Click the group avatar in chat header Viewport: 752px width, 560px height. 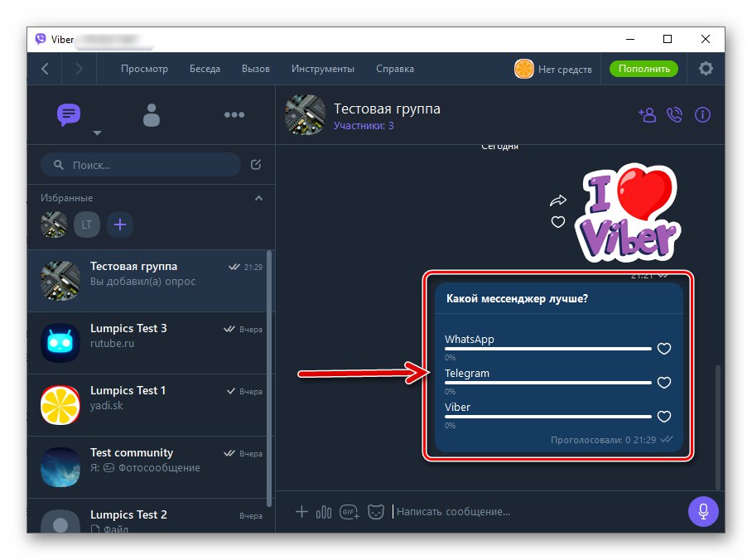click(x=305, y=114)
